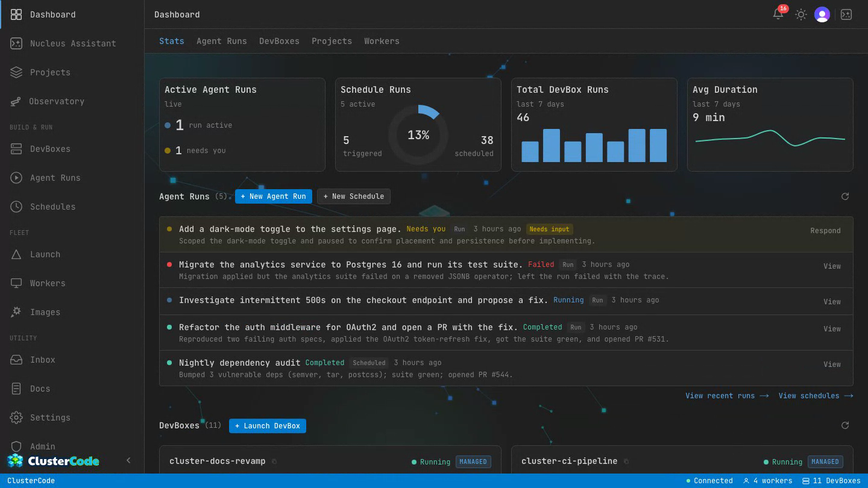Click the Scheduled tag on Nightly audit

(x=369, y=363)
